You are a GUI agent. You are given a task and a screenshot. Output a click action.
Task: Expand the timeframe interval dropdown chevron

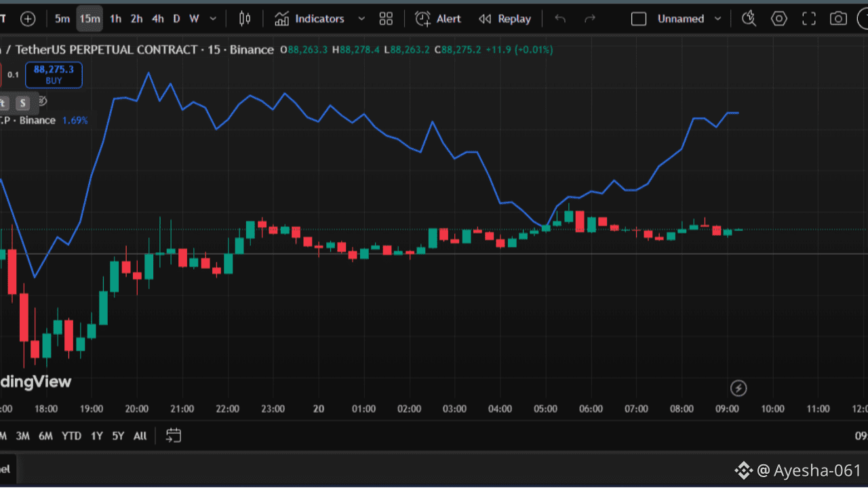pos(214,19)
